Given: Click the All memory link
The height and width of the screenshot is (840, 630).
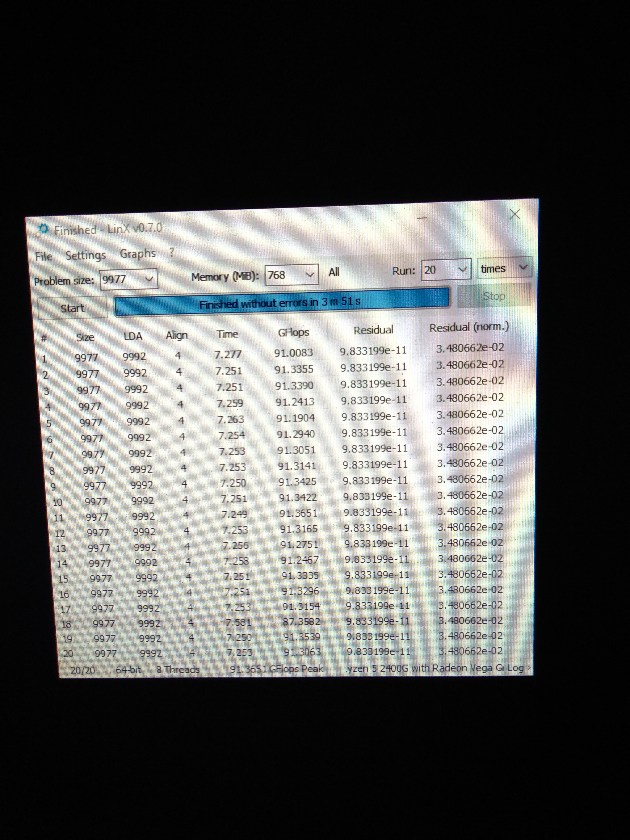Looking at the screenshot, I should tap(333, 272).
